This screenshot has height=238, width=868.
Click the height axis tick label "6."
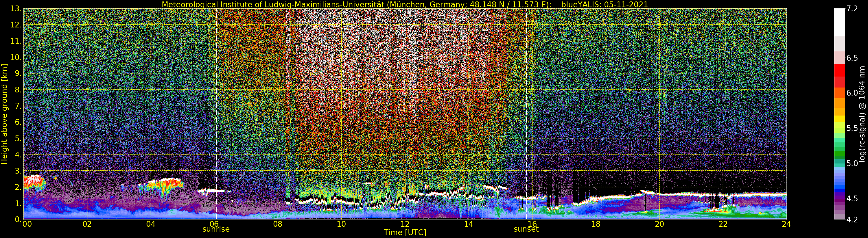click(18, 122)
